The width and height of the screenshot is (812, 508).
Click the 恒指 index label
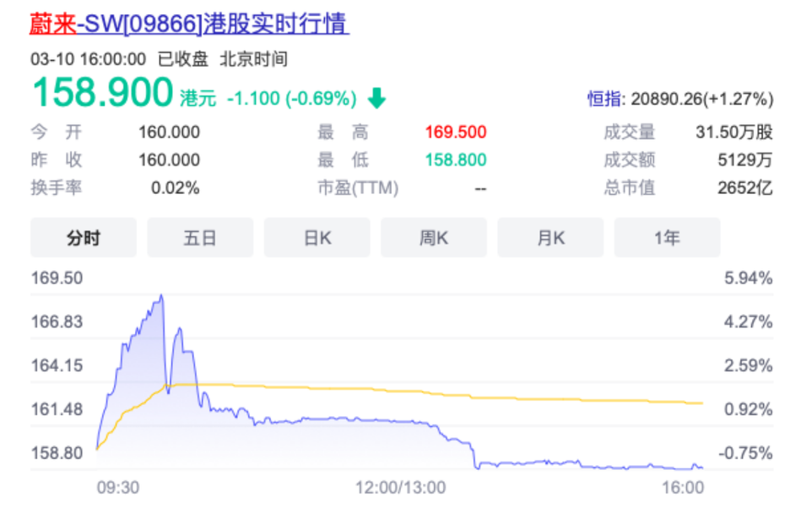point(604,99)
